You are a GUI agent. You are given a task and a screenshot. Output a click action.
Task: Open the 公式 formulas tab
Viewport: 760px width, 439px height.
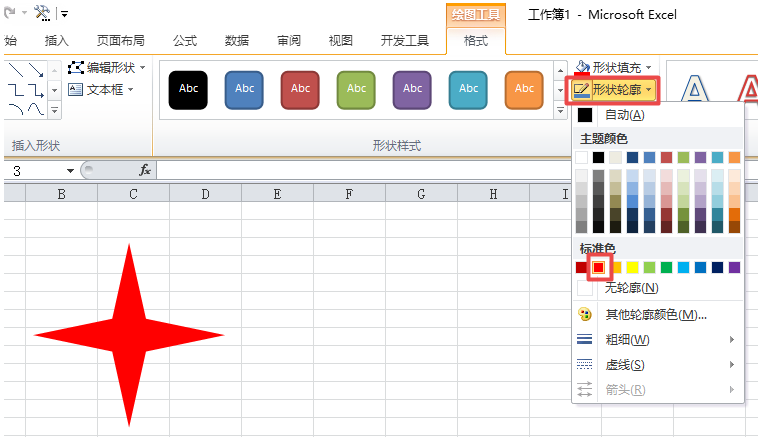[185, 41]
